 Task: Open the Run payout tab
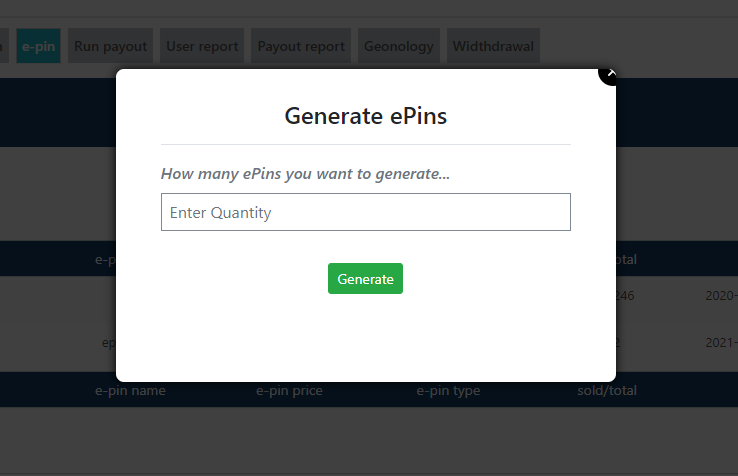pyautogui.click(x=110, y=46)
